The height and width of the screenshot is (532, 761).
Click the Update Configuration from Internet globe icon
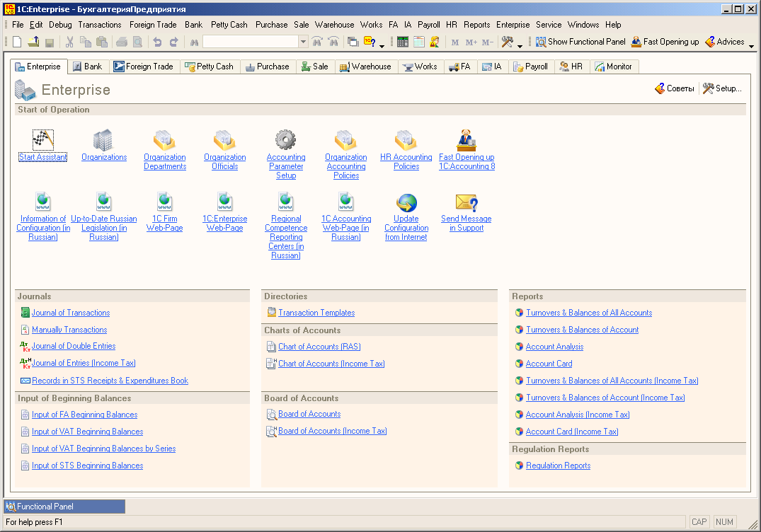coord(406,202)
